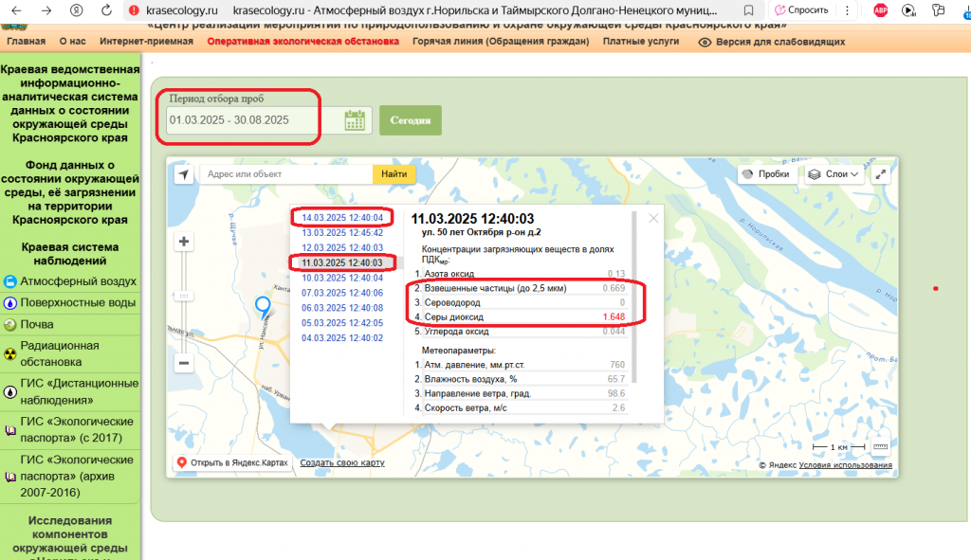
Task: Open Открыть в Яндекс.Картах link
Action: pyautogui.click(x=233, y=462)
